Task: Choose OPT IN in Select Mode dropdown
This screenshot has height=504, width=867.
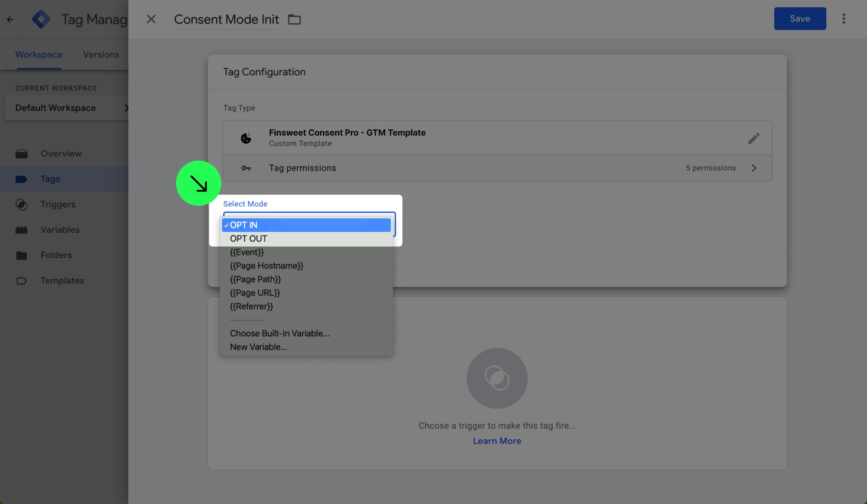Action: click(x=306, y=225)
